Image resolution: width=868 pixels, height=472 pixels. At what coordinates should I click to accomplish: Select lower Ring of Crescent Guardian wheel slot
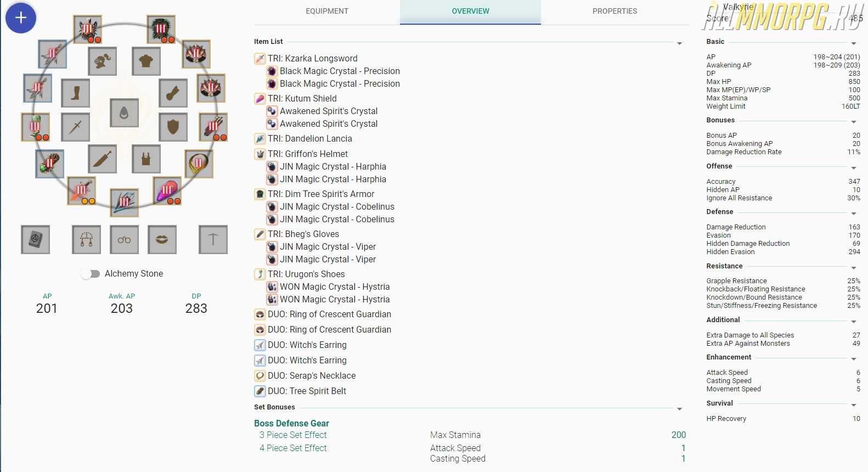pyautogui.click(x=210, y=88)
